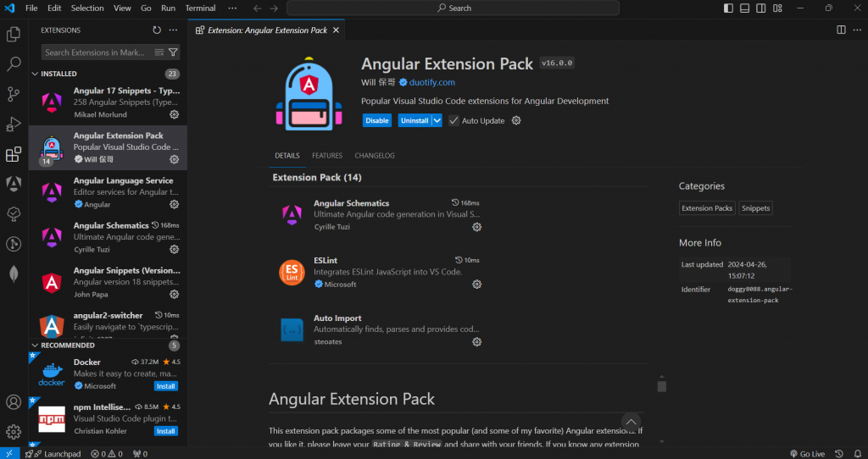
Task: Switch to the CHANGELOG tab
Action: click(375, 155)
